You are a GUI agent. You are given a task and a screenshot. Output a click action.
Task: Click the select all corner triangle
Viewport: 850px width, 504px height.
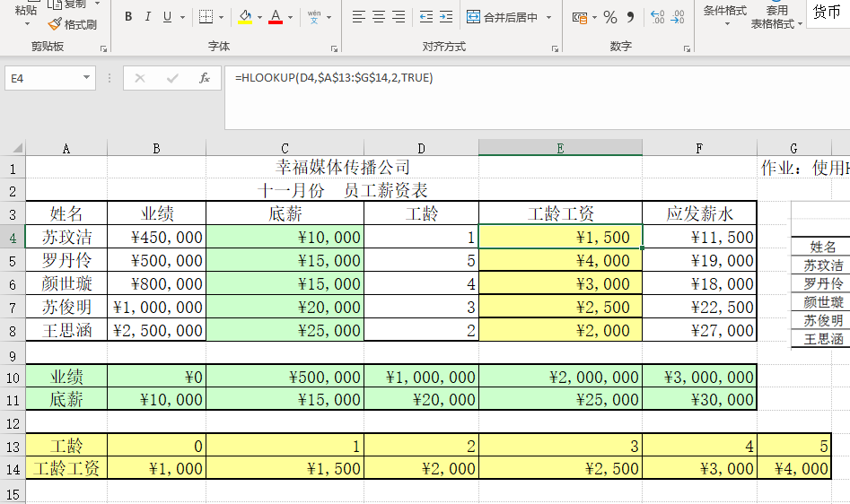(16, 148)
